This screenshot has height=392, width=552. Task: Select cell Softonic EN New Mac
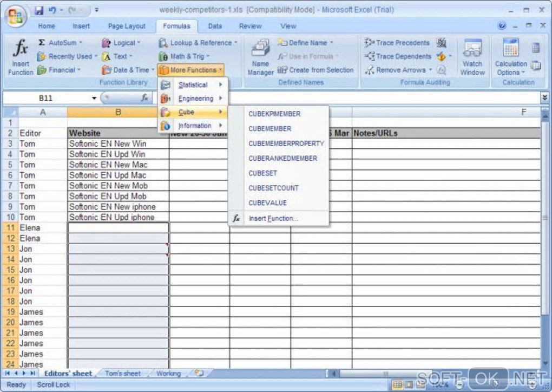tap(118, 165)
